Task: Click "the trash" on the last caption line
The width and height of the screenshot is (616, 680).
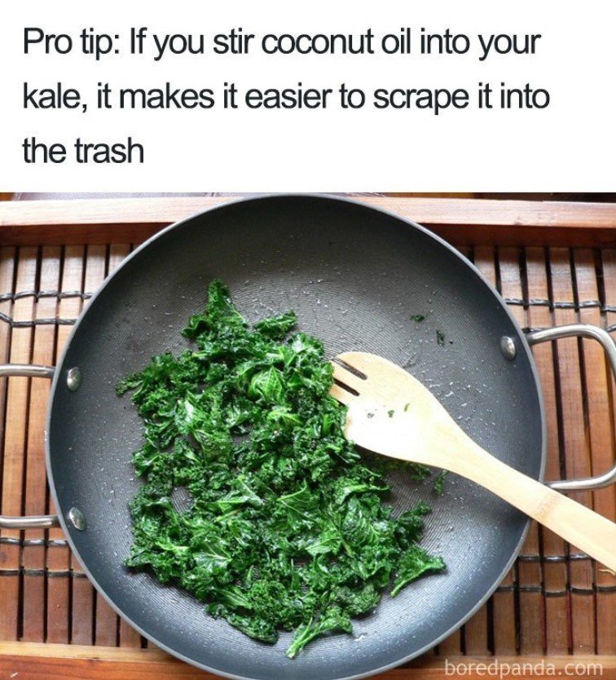Action: pyautogui.click(x=83, y=150)
